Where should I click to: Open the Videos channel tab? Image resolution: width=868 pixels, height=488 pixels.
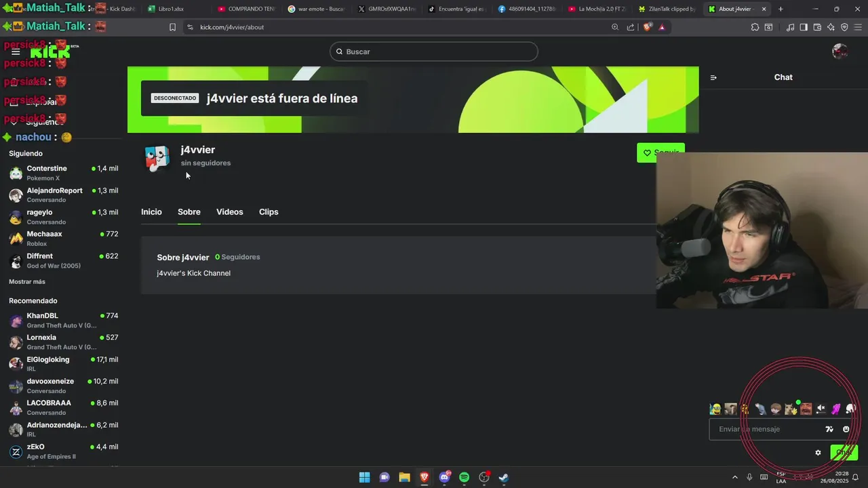coord(230,211)
